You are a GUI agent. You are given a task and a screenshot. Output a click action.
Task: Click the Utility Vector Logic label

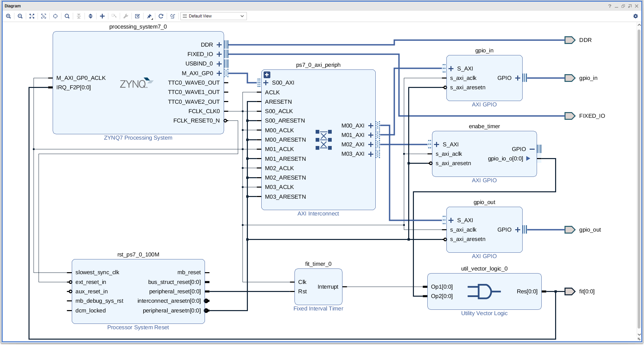pos(484,313)
